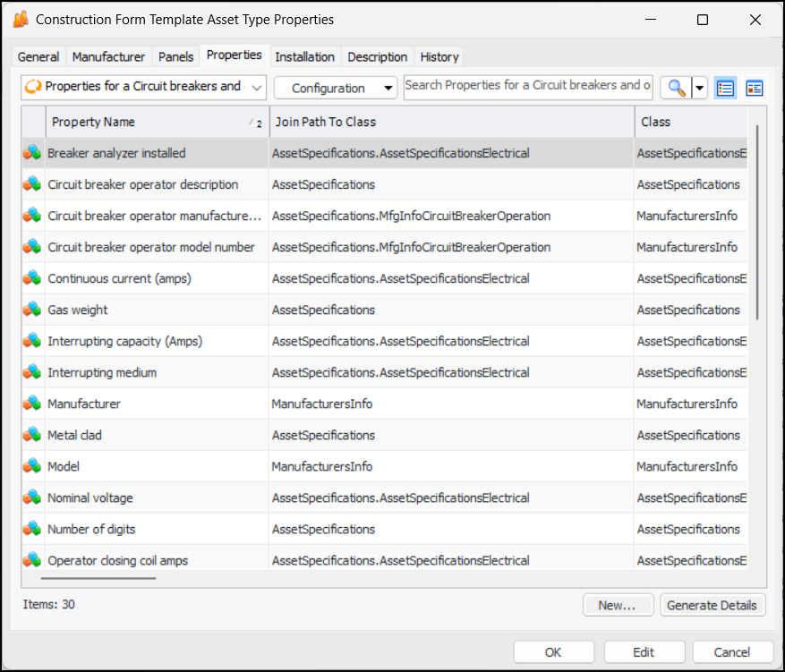This screenshot has width=785, height=672.
Task: Click the Generate Details button
Action: 712,605
